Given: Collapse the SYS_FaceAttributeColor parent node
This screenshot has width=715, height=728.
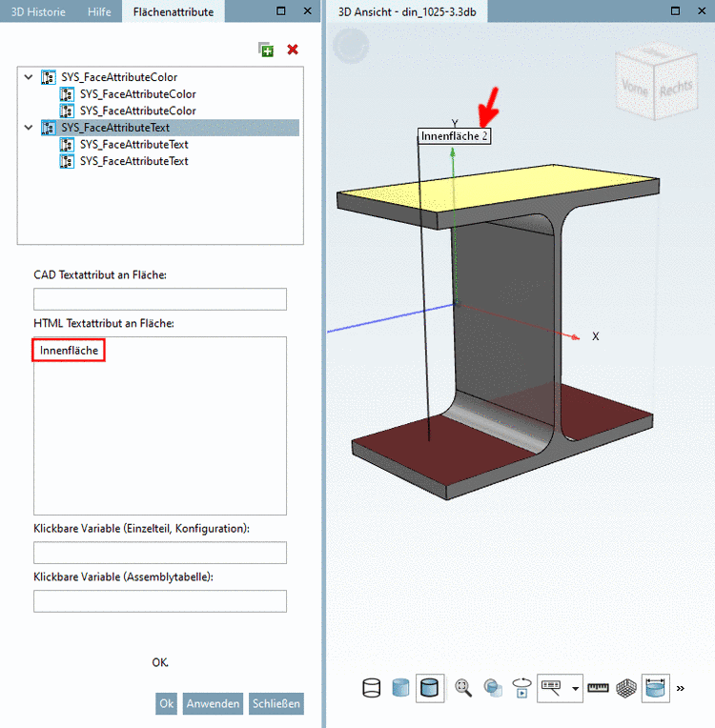Looking at the screenshot, I should point(29,77).
